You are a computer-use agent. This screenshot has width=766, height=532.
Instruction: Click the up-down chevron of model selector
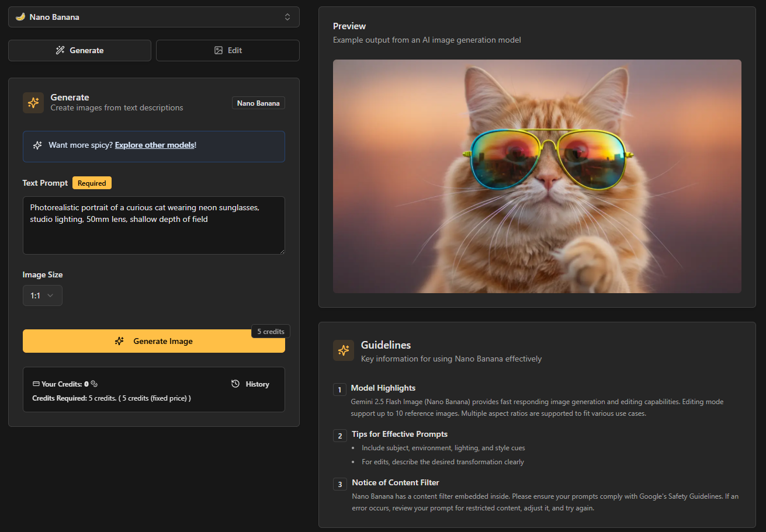click(x=287, y=17)
